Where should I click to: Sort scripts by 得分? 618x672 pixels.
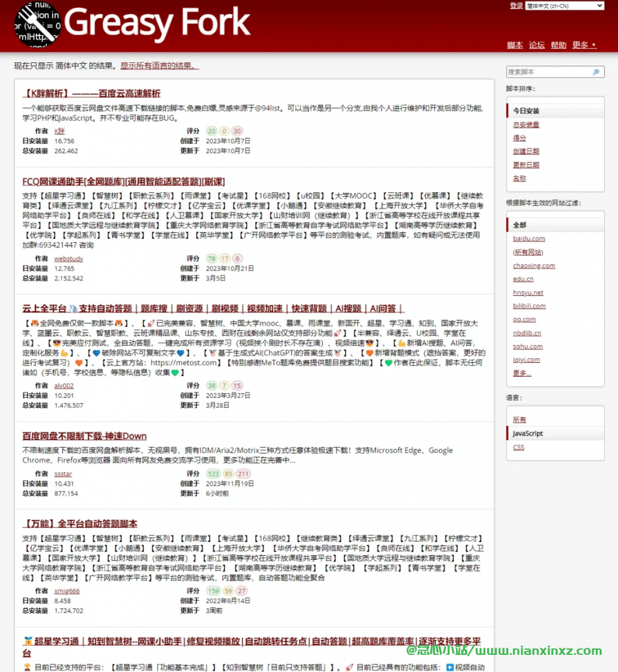pos(520,138)
